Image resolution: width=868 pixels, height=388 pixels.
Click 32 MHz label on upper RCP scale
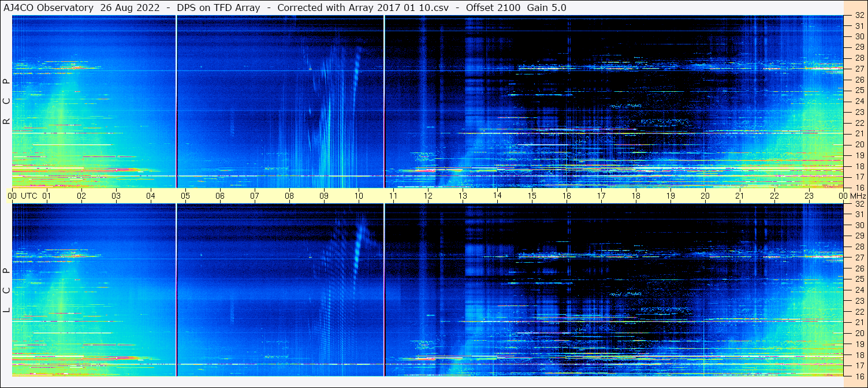click(859, 16)
